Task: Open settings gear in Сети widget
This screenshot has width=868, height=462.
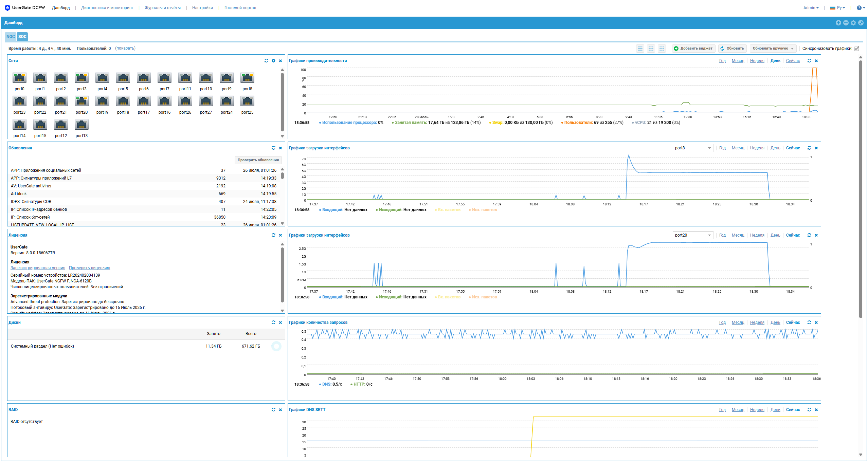Action: 273,61
